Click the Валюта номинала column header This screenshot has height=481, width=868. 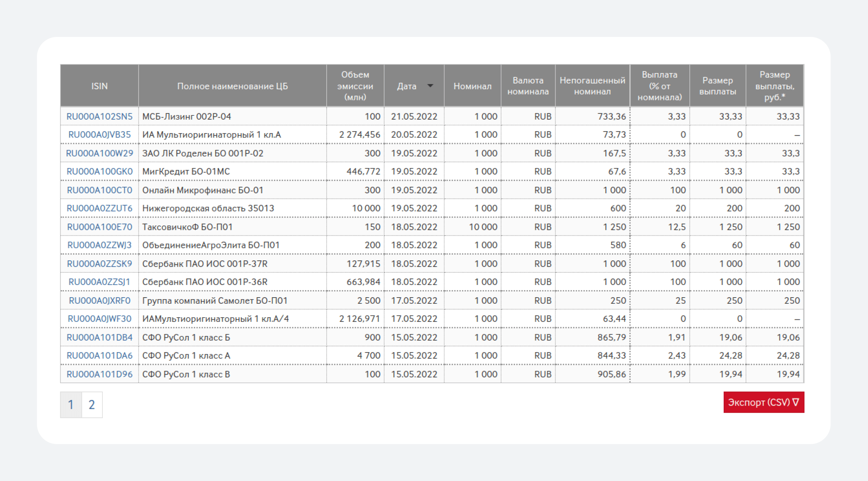(x=528, y=86)
